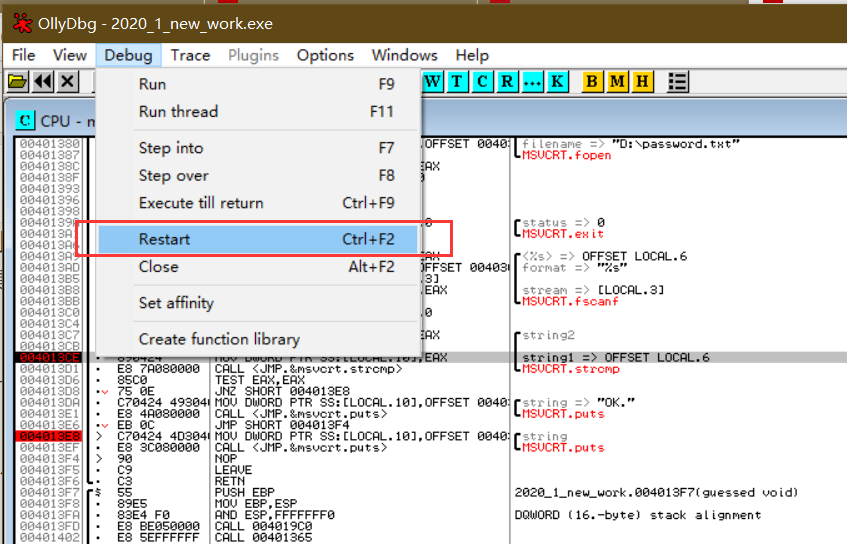The image size is (847, 544).
Task: Select the filename "D:\password.txt" comment
Action: pyautogui.click(x=630, y=144)
